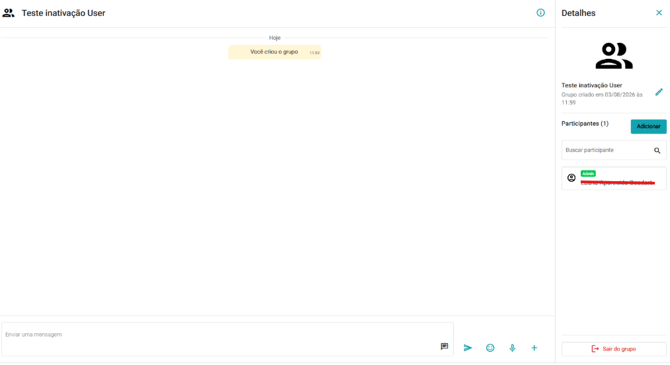Click the group icon beside the chat title
The height and width of the screenshot is (365, 670).
click(x=8, y=13)
